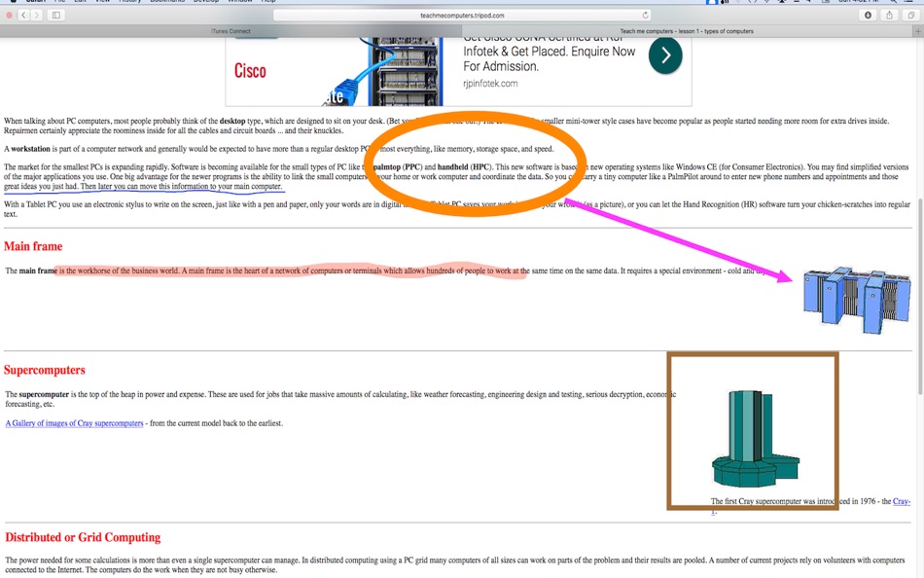Click the bold word 'supercomputer' in the paragraph

pyautogui.click(x=44, y=394)
